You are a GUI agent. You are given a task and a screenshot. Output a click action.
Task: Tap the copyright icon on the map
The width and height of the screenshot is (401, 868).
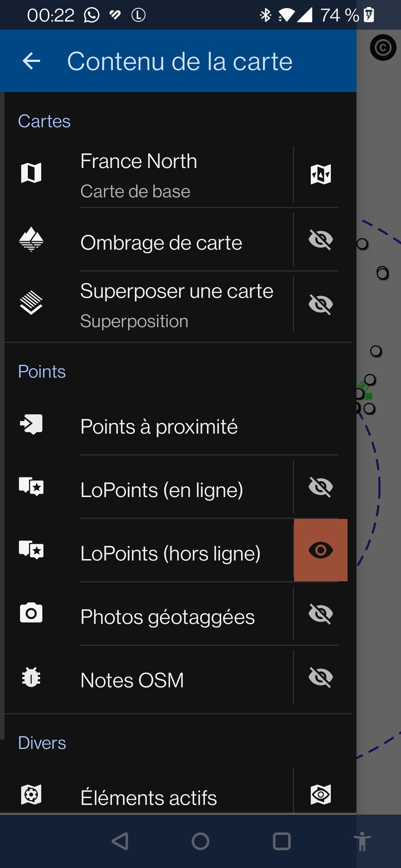[383, 47]
